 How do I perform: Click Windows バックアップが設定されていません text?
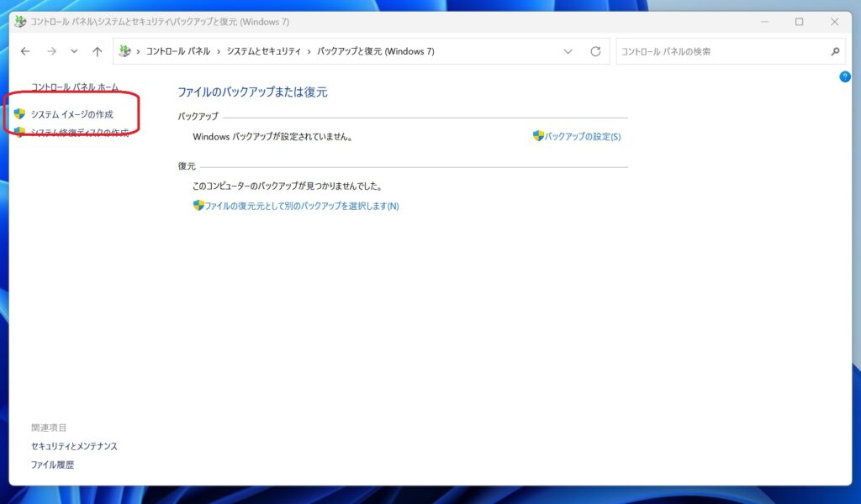click(272, 137)
